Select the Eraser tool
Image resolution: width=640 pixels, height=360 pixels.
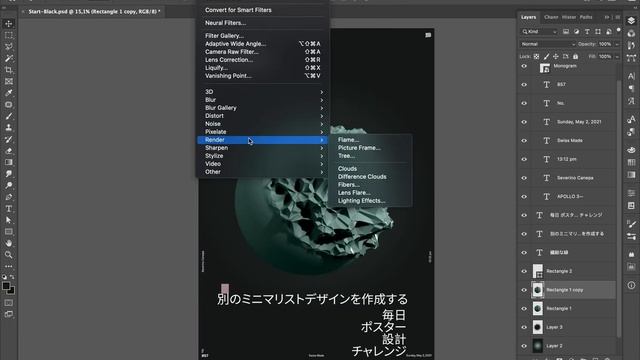[x=9, y=151]
